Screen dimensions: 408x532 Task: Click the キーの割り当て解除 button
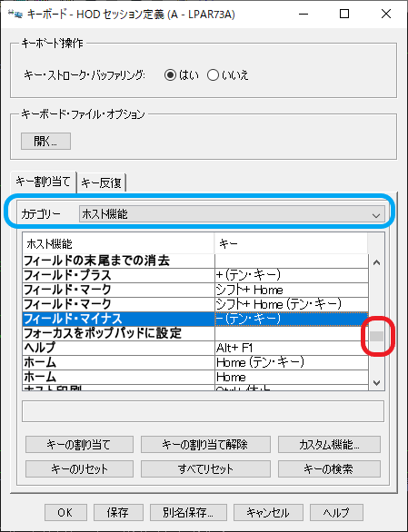(205, 445)
